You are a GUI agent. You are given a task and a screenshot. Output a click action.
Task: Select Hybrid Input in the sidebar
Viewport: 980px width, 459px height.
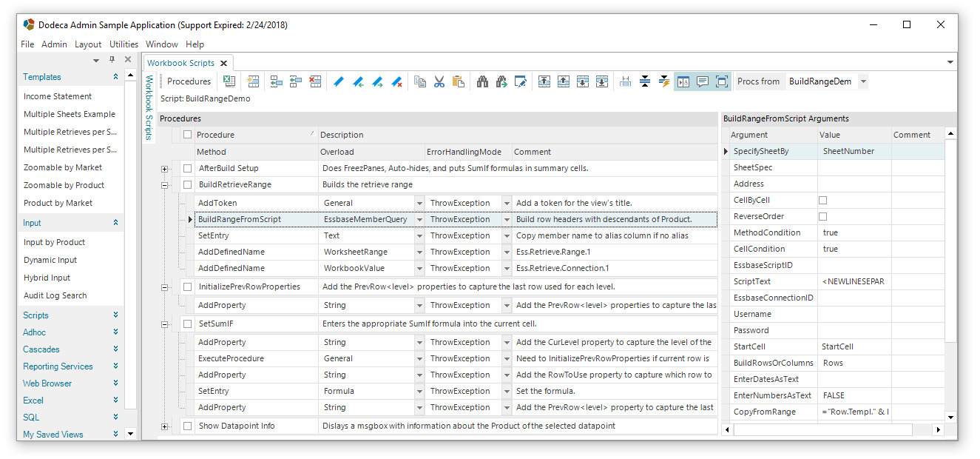coord(47,278)
